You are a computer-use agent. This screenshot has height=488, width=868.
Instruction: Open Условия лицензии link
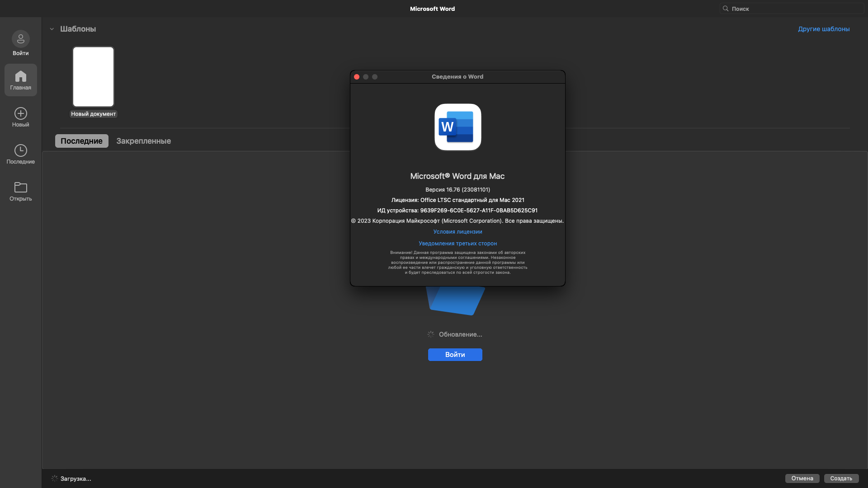(x=458, y=232)
